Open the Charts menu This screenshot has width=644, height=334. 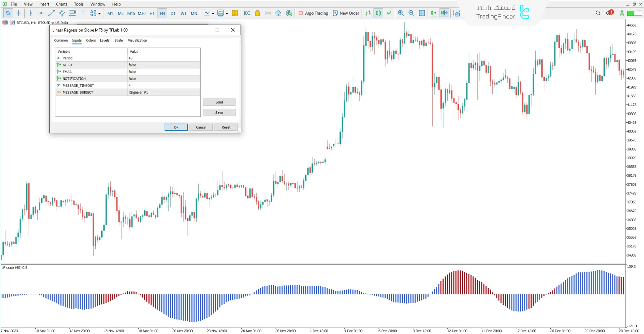pos(61,4)
